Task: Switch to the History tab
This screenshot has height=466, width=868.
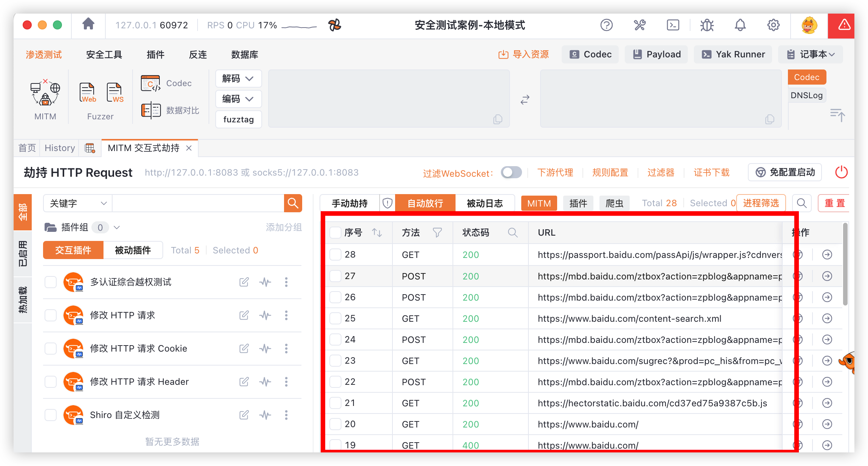Action: [x=60, y=148]
